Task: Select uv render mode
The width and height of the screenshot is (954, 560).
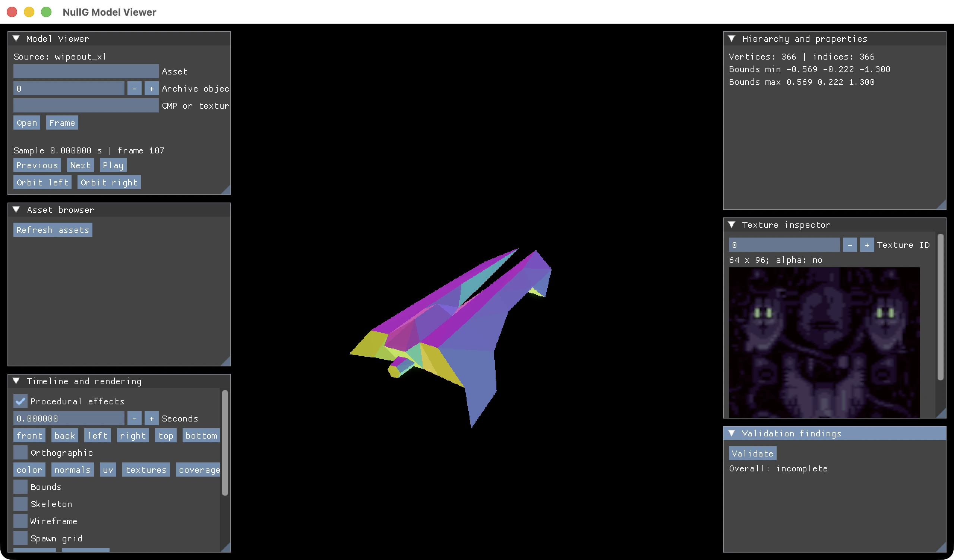Action: point(108,470)
